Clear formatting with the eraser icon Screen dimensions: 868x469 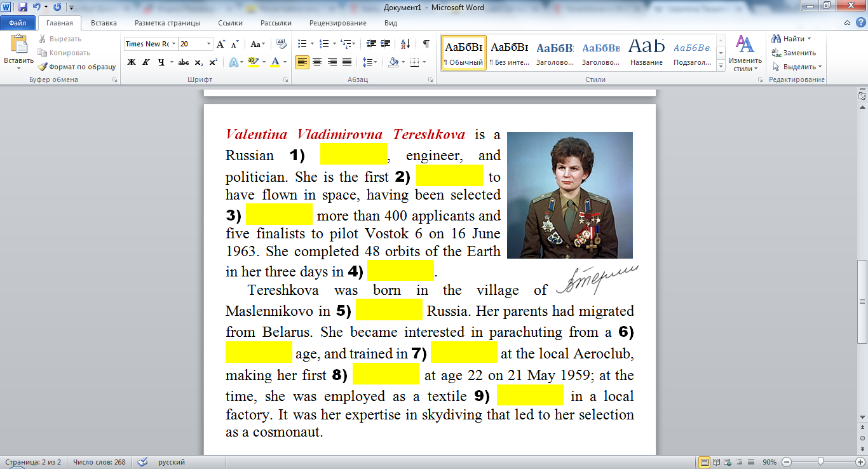281,44
